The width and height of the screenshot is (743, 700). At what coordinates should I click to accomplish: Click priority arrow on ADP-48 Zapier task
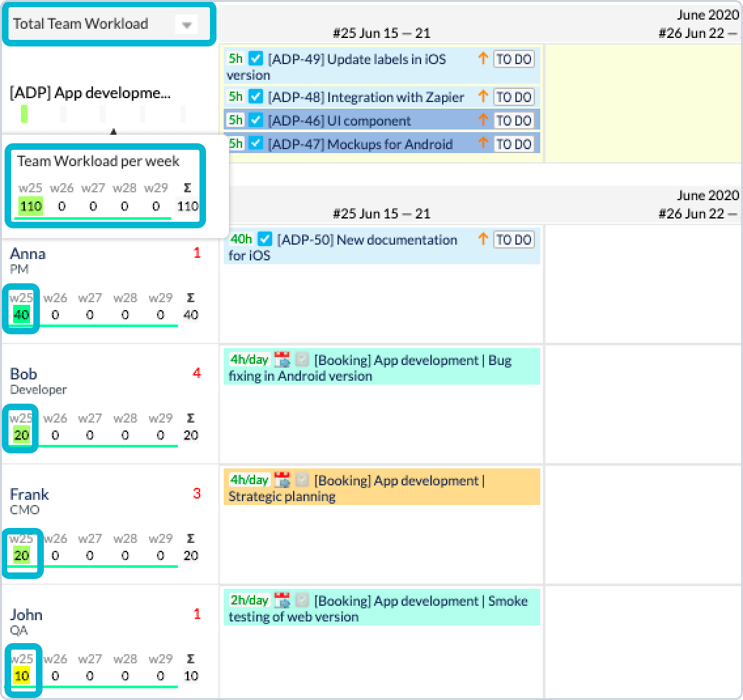483,97
